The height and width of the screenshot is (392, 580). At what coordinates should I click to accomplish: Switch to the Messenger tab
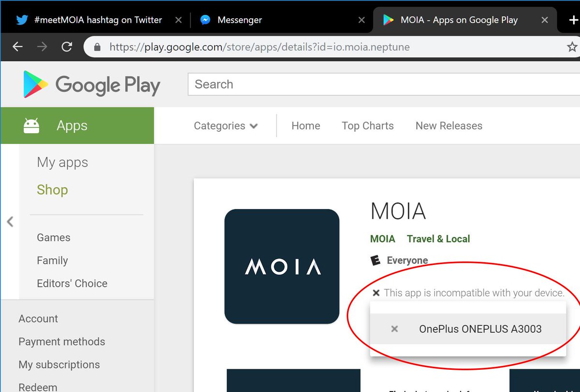coord(281,20)
